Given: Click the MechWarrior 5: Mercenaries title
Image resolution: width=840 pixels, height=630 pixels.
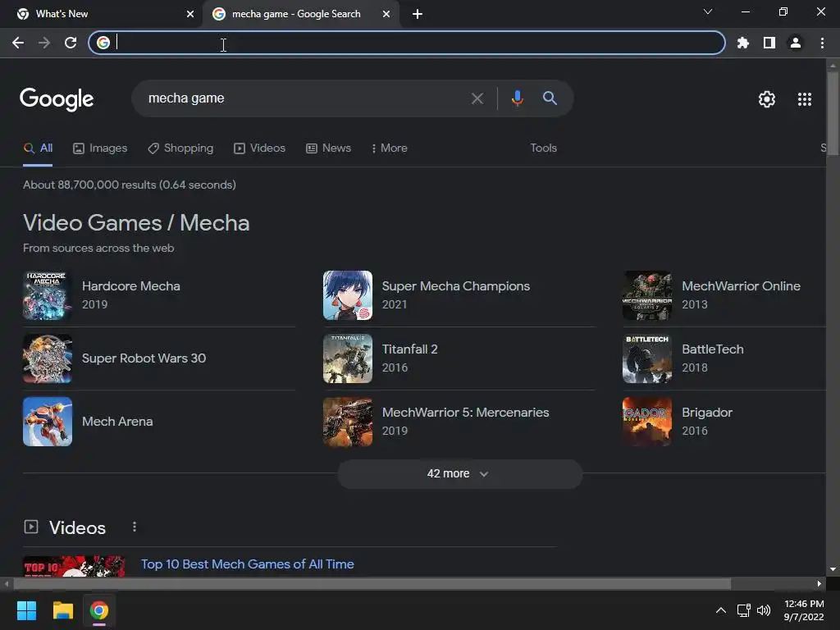Looking at the screenshot, I should point(466,413).
